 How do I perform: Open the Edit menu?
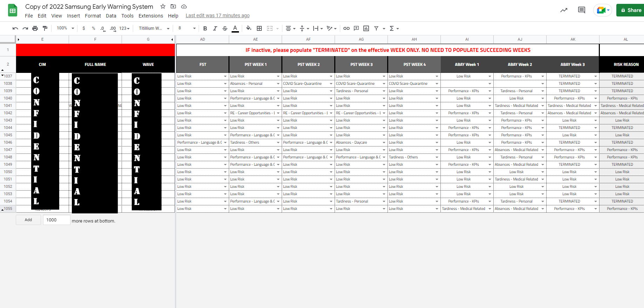[42, 16]
